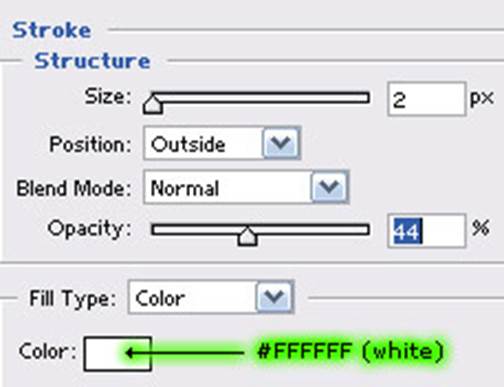Click the Opacity label

89,230
